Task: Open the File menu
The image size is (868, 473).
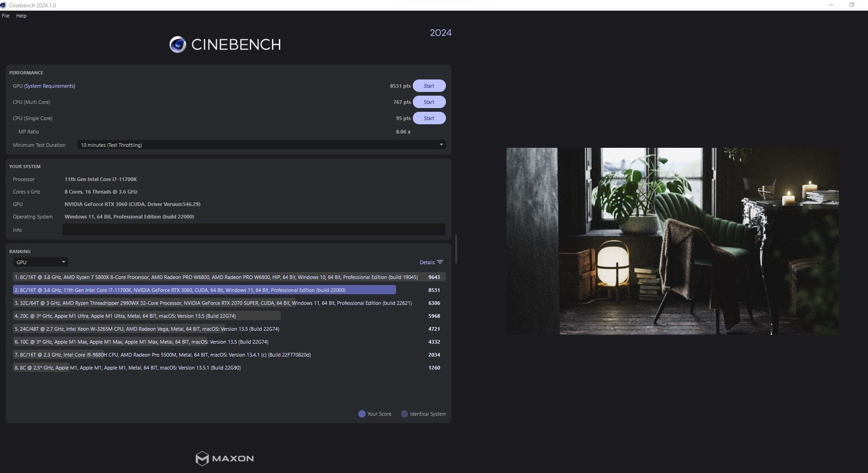Action: (6, 16)
